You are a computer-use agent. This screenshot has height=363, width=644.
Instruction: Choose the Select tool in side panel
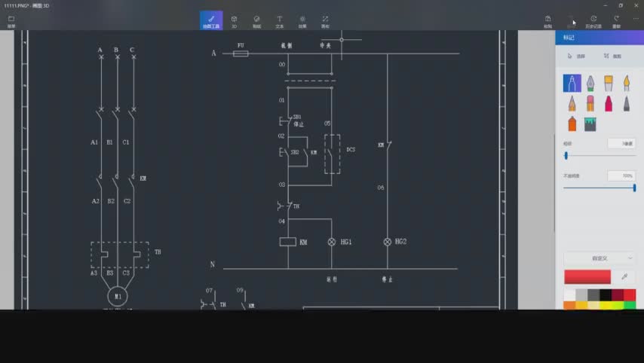pos(576,56)
